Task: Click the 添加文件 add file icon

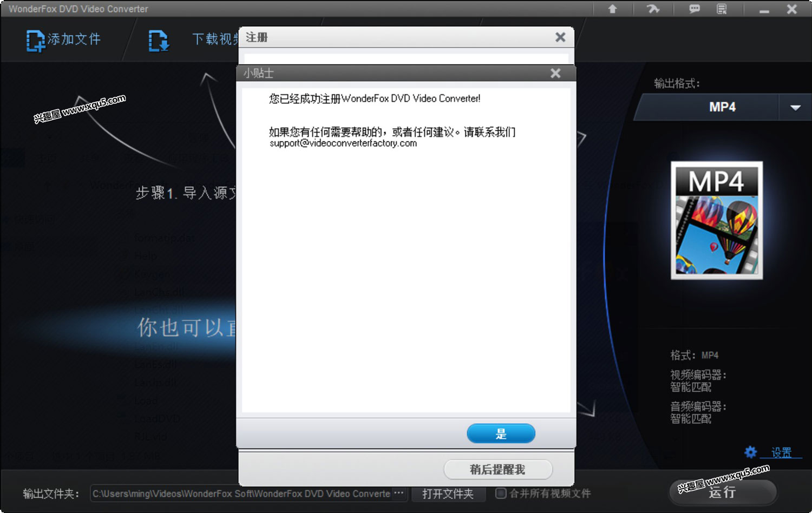Action: [x=36, y=41]
